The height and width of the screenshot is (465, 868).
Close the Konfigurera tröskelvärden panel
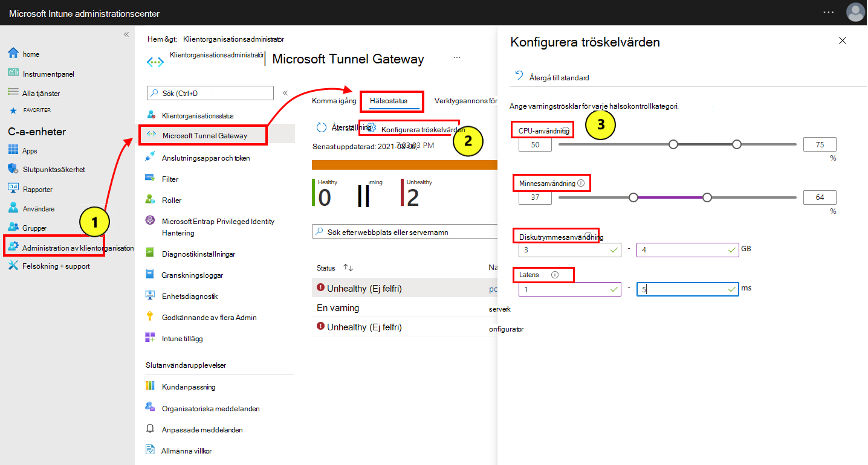[843, 40]
